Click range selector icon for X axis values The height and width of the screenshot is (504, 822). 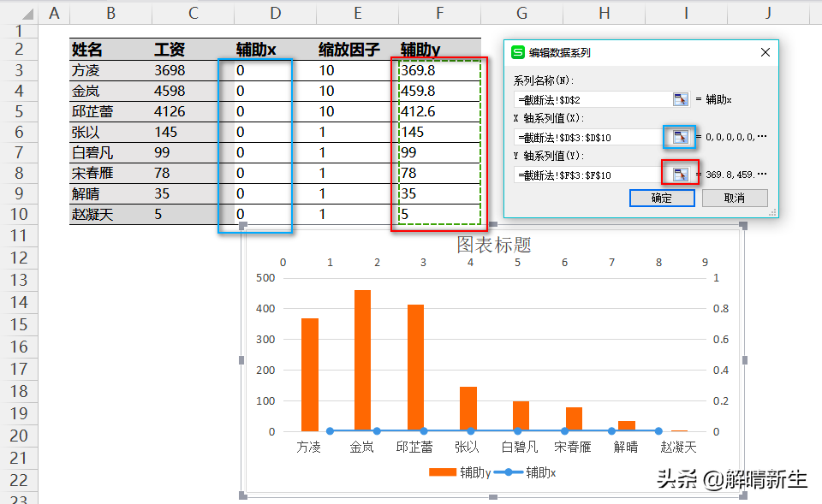point(681,137)
